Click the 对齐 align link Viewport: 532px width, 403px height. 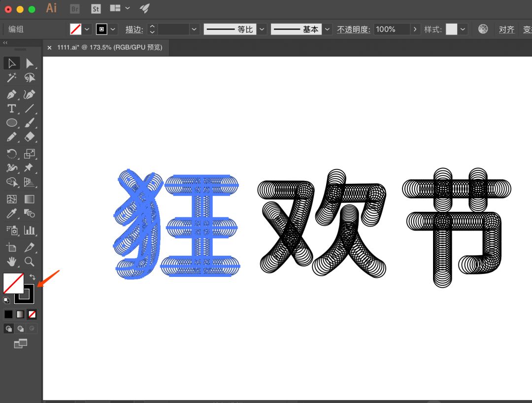click(x=506, y=29)
